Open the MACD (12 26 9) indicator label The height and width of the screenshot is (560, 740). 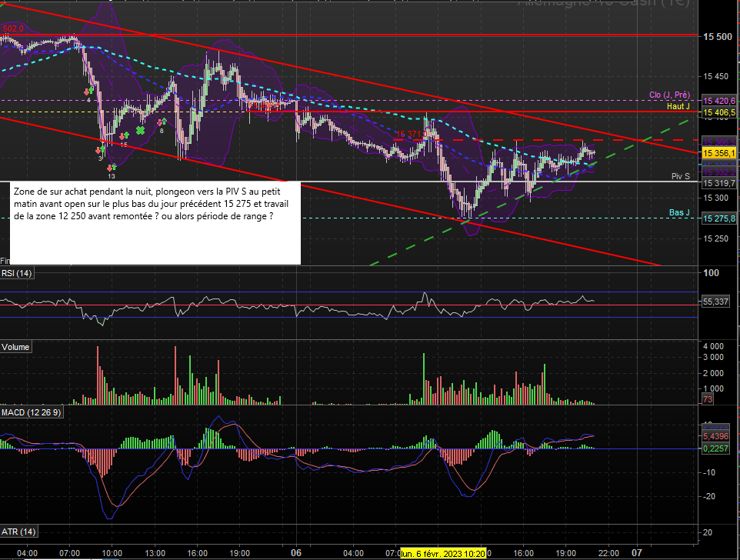click(31, 413)
